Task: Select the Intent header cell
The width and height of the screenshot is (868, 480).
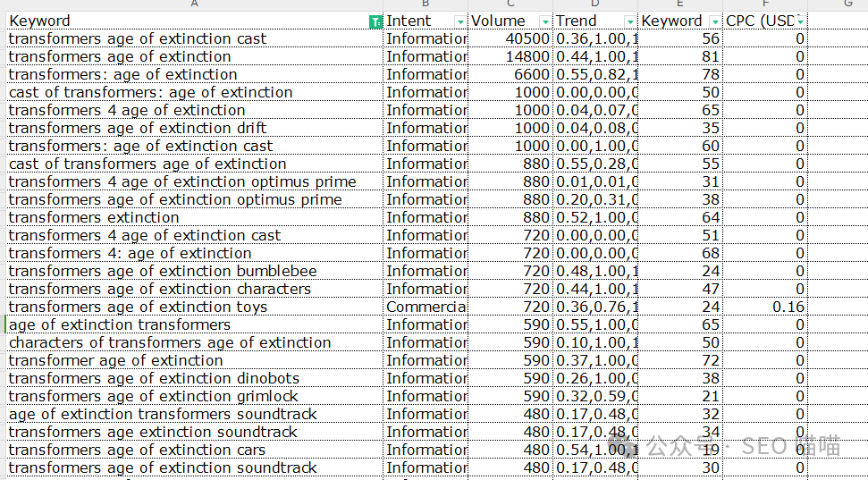Action: (426, 21)
